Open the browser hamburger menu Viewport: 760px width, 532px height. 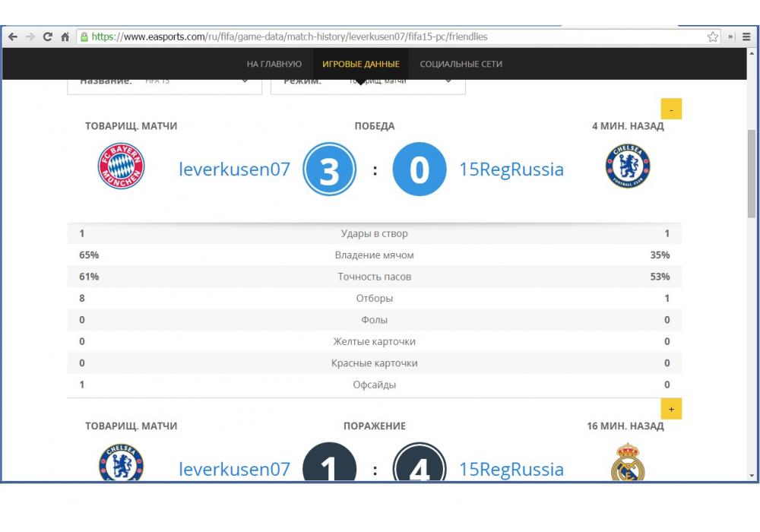tap(746, 36)
